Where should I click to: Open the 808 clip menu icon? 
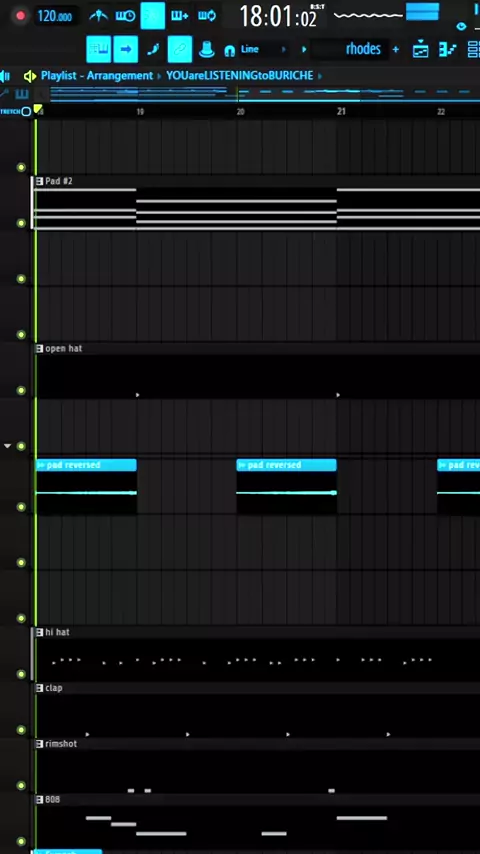point(39,800)
